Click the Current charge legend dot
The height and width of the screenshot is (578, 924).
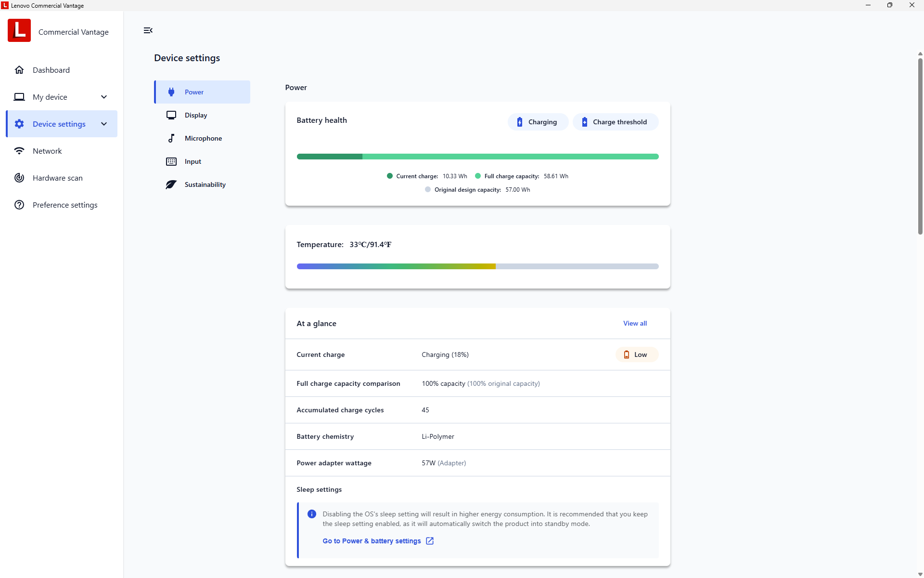390,176
